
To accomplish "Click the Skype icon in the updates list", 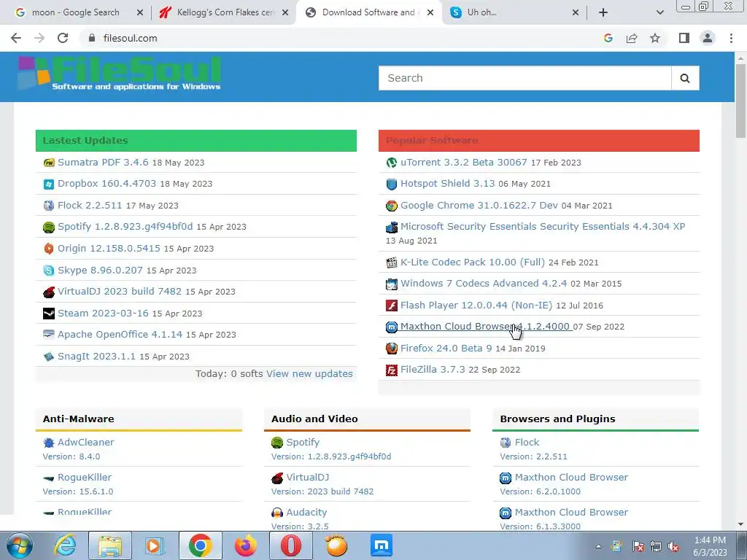I will coord(49,271).
